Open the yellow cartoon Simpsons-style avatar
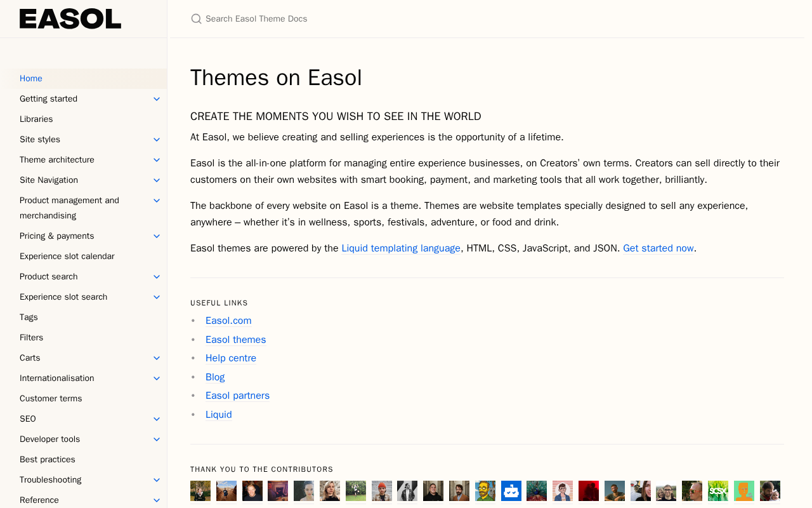Viewport: 812px width, 508px height. click(x=485, y=491)
